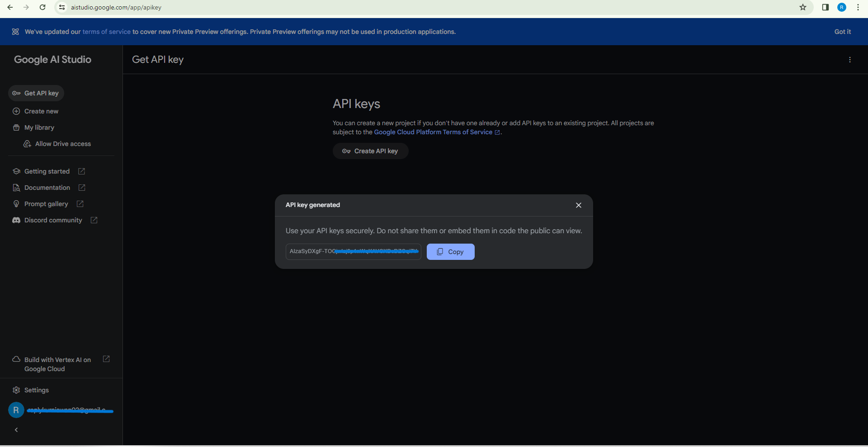Click the profile avatar at sidebar bottom
This screenshot has width=868, height=447.
16,410
